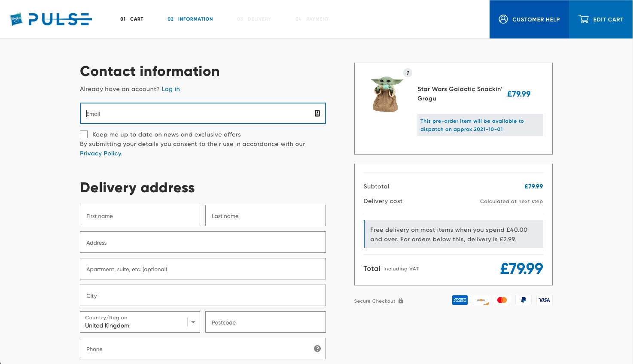Viewport: 633px width, 364px height.
Task: Click the 'Secure Checkout' label
Action: [x=374, y=301]
